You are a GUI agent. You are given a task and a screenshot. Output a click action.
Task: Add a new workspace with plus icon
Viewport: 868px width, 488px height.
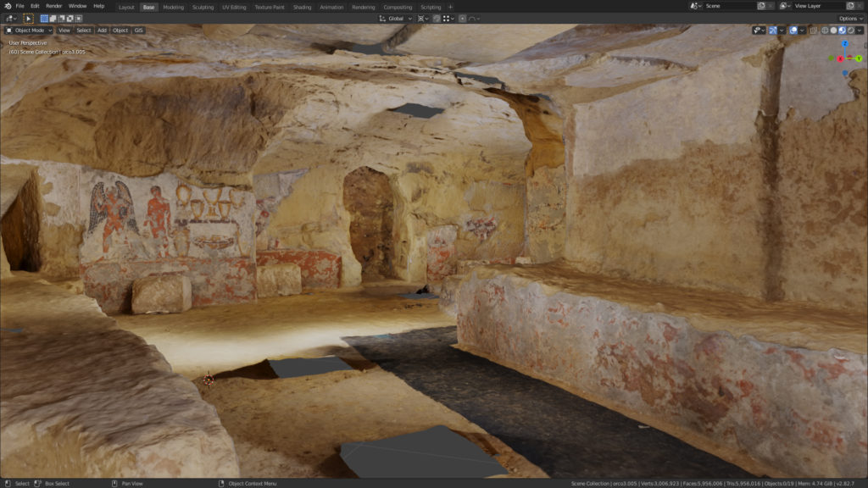(x=451, y=7)
